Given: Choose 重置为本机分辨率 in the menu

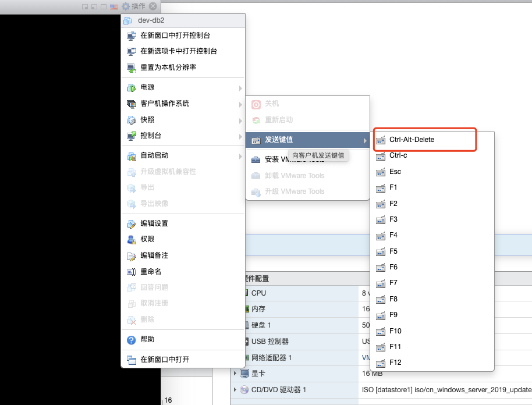Looking at the screenshot, I should (168, 67).
